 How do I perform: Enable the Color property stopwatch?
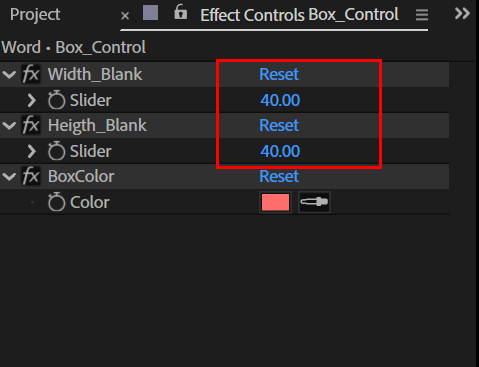56,202
